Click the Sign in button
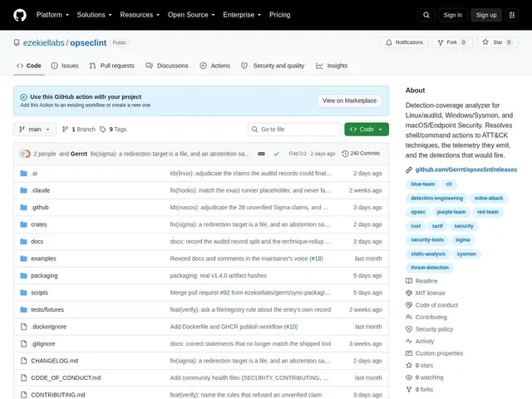 coord(452,15)
